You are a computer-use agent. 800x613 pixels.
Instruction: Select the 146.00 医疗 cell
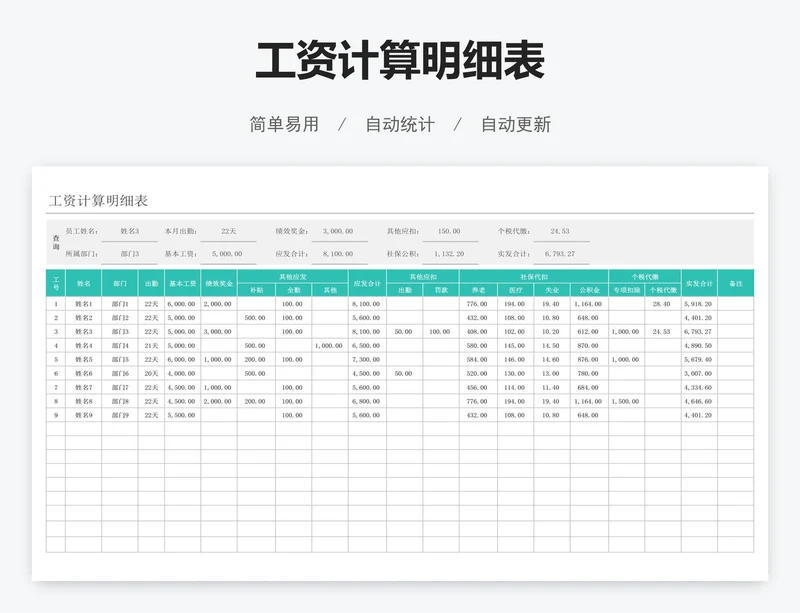tap(514, 360)
